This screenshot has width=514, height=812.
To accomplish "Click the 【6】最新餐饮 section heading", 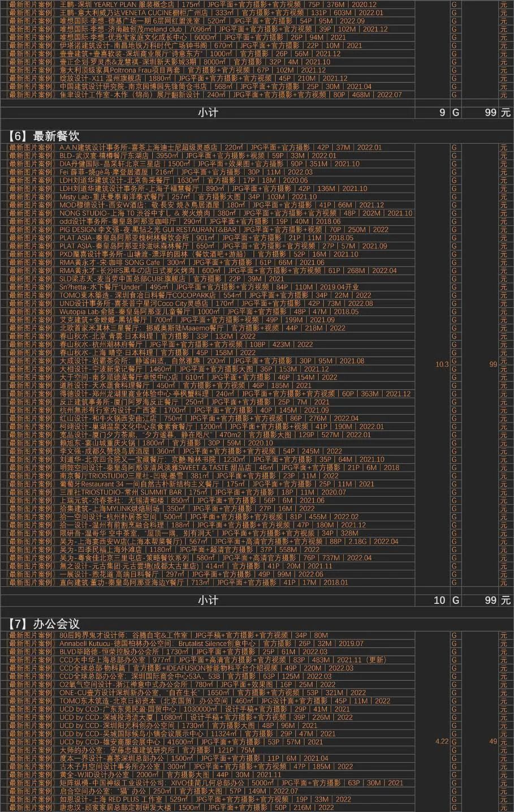I will [x=44, y=136].
